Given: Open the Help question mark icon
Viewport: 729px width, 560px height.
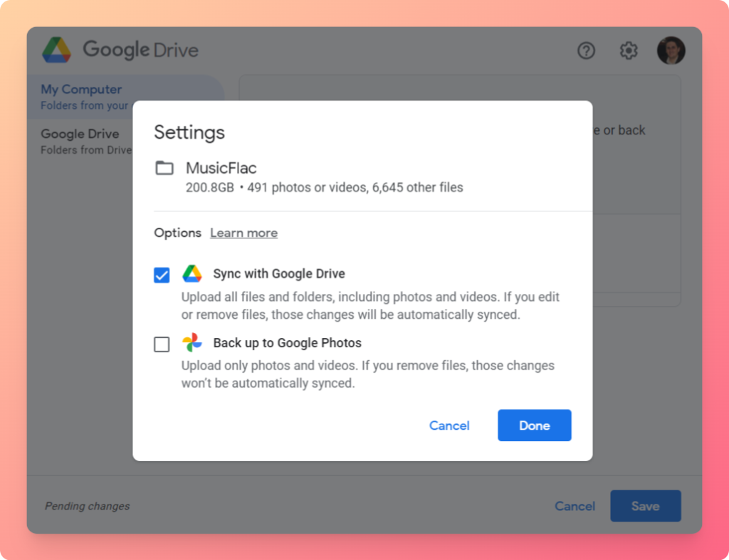Looking at the screenshot, I should [x=586, y=51].
